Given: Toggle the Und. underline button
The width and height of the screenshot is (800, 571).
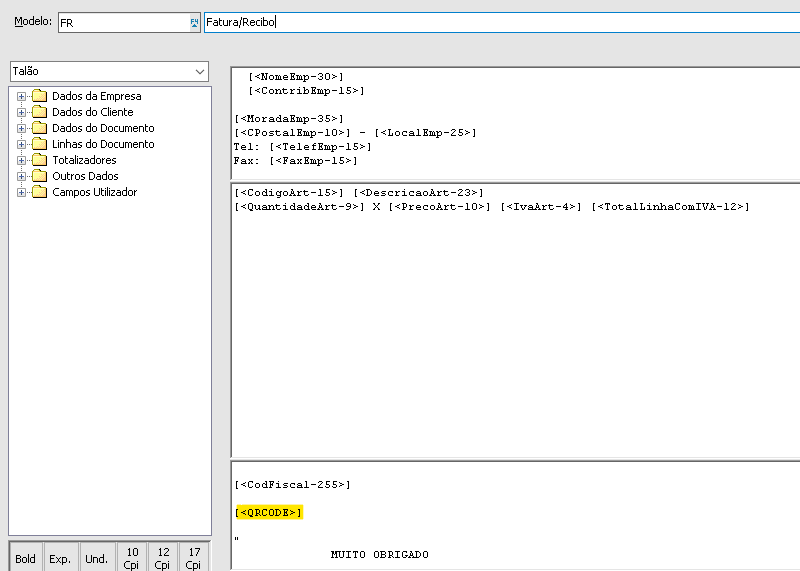Looking at the screenshot, I should [96, 559].
